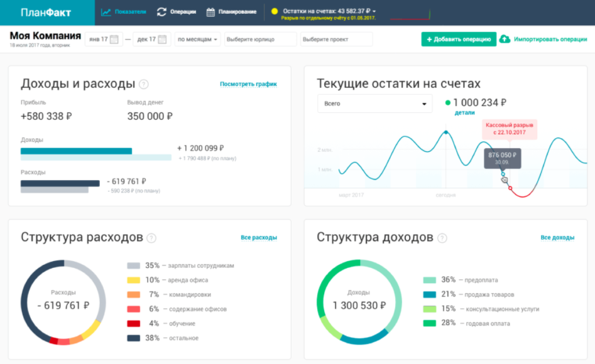The width and height of the screenshot is (595, 364).
Task: Expand the Всего accounts dropdown
Action: coord(374,103)
